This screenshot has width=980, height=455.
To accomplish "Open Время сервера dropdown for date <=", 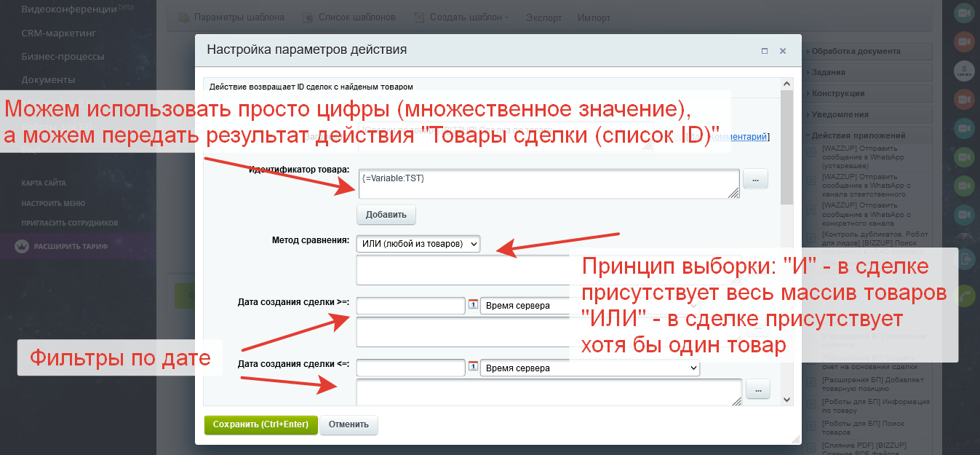I will (x=590, y=368).
